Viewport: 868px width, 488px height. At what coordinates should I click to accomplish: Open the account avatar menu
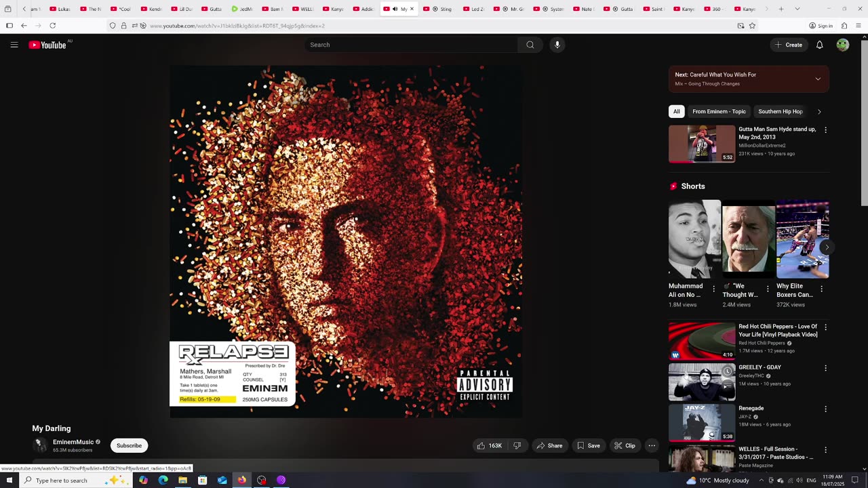click(843, 45)
